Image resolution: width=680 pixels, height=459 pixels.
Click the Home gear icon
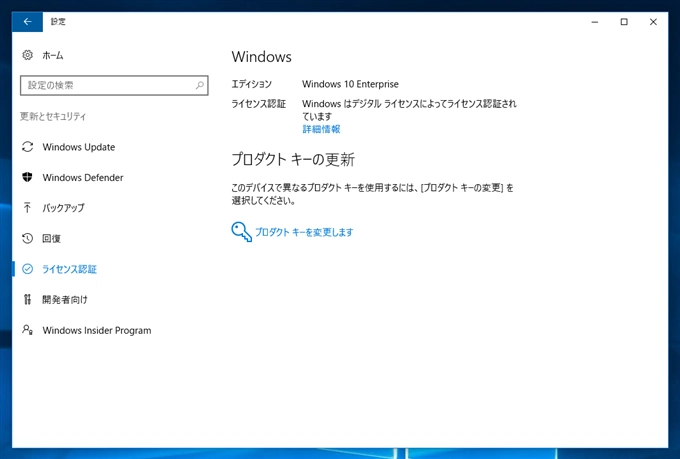click(27, 55)
